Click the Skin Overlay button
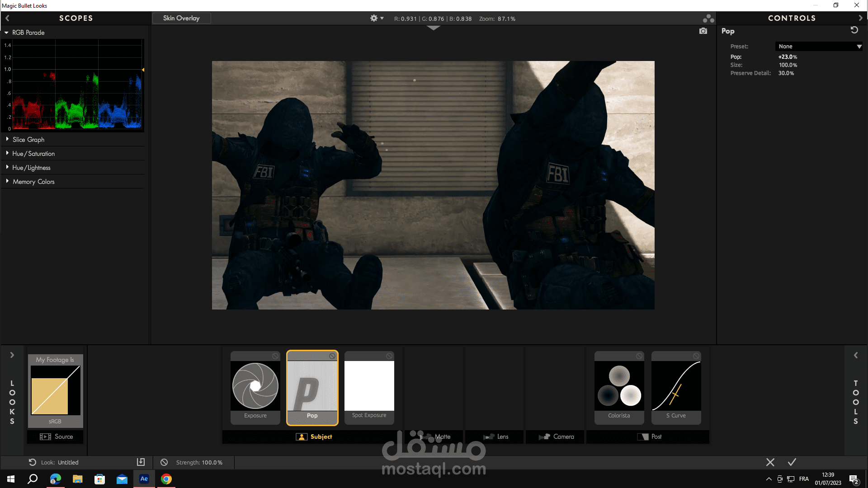Viewport: 868px width, 488px height. [x=181, y=18]
